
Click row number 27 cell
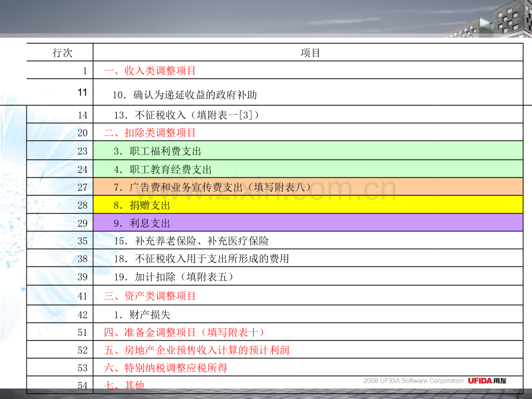pos(60,187)
